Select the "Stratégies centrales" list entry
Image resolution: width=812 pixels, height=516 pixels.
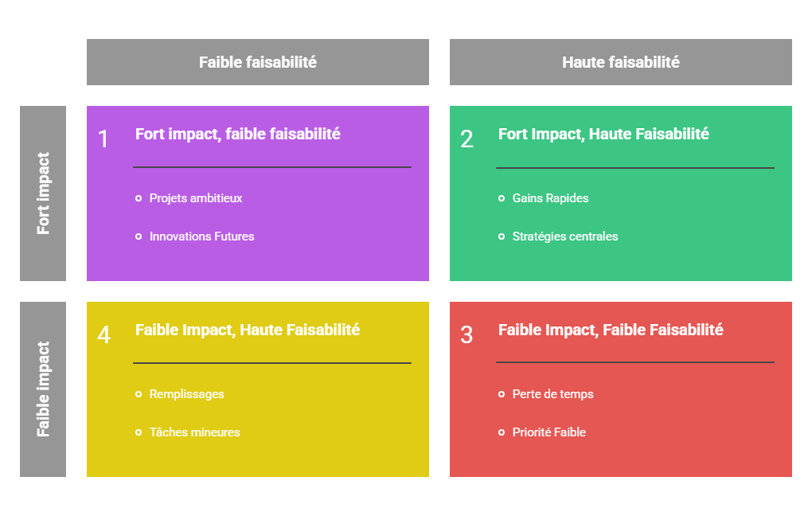pyautogui.click(x=564, y=236)
